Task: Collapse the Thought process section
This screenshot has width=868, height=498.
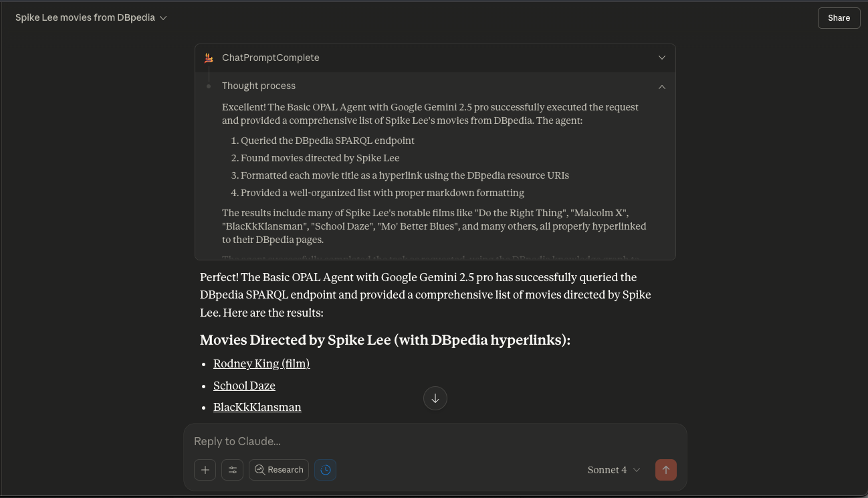Action: point(662,86)
